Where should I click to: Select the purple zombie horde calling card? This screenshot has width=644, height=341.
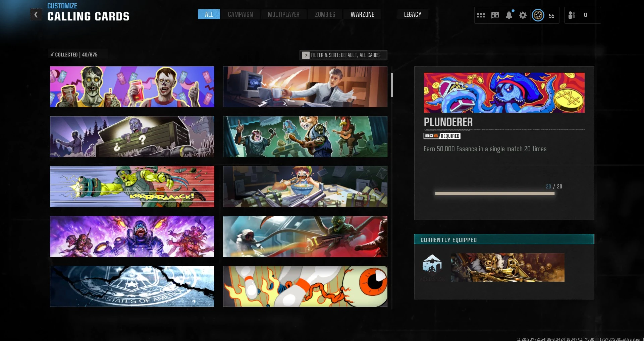click(x=132, y=237)
